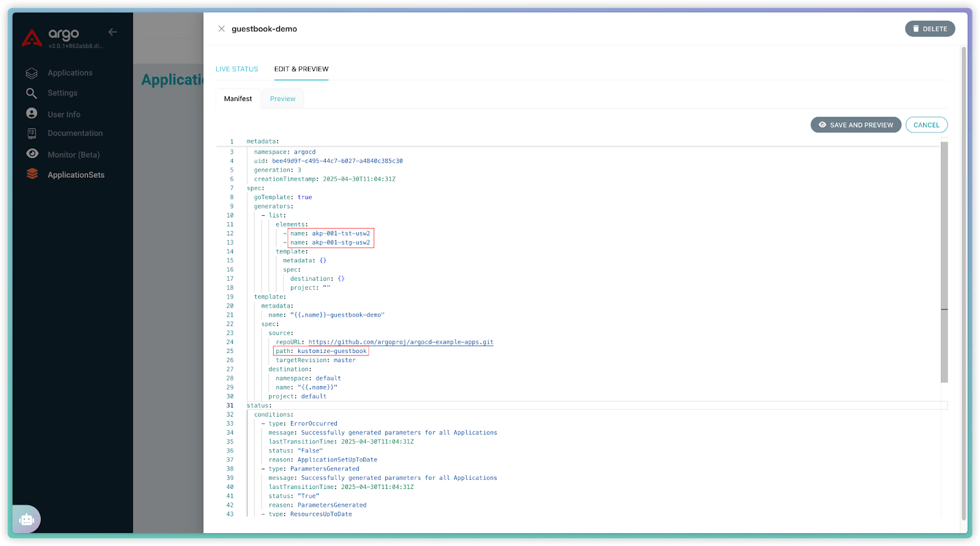This screenshot has width=980, height=546.
Task: Open Documentation in sidebar
Action: [75, 133]
